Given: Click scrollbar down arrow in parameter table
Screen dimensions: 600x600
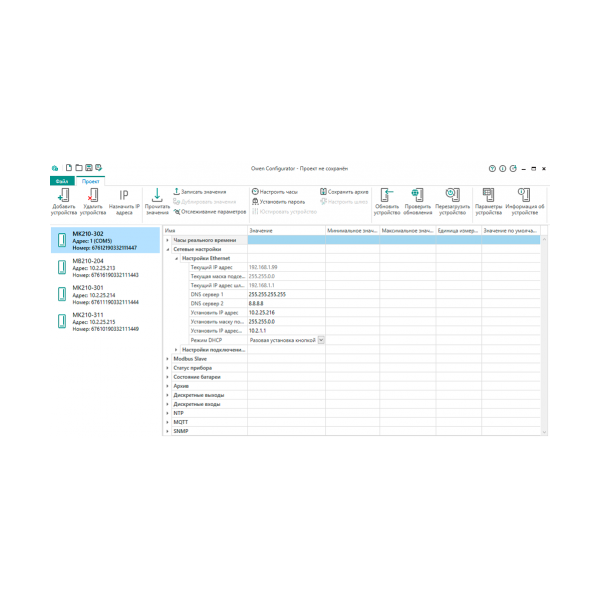Looking at the screenshot, I should pyautogui.click(x=544, y=432).
